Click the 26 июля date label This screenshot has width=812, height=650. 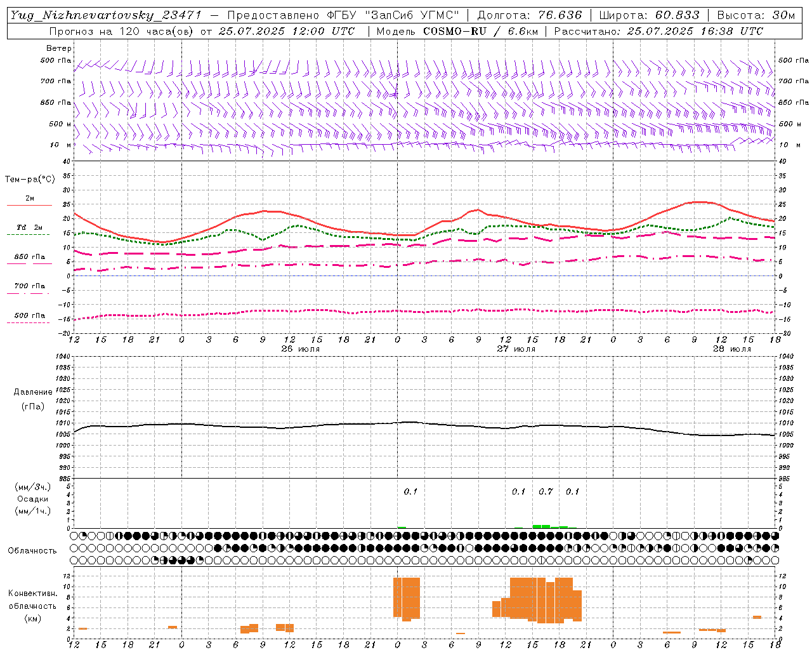click(301, 349)
